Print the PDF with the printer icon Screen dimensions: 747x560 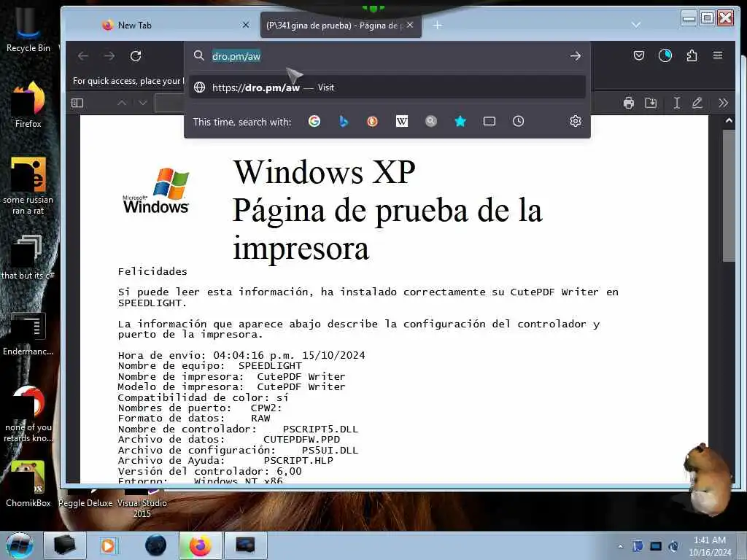629,103
